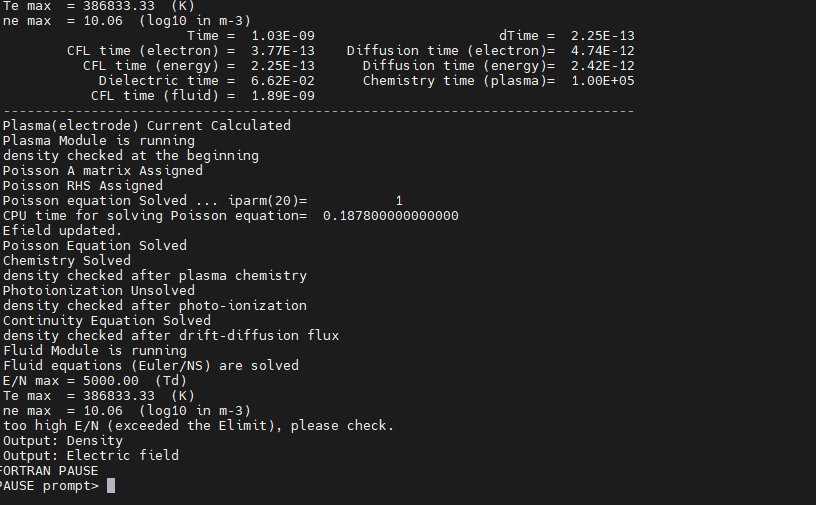Click the 'FORTRAN PAUSE' line
Image resolution: width=816 pixels, height=505 pixels.
pyautogui.click(x=49, y=471)
